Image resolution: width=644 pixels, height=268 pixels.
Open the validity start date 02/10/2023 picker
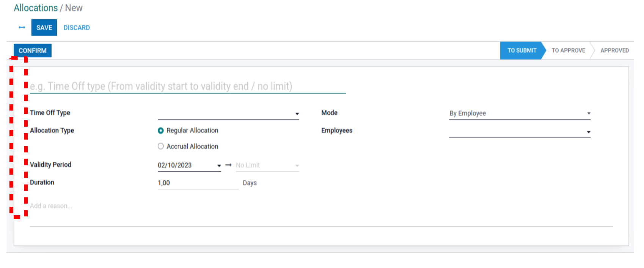pyautogui.click(x=188, y=166)
